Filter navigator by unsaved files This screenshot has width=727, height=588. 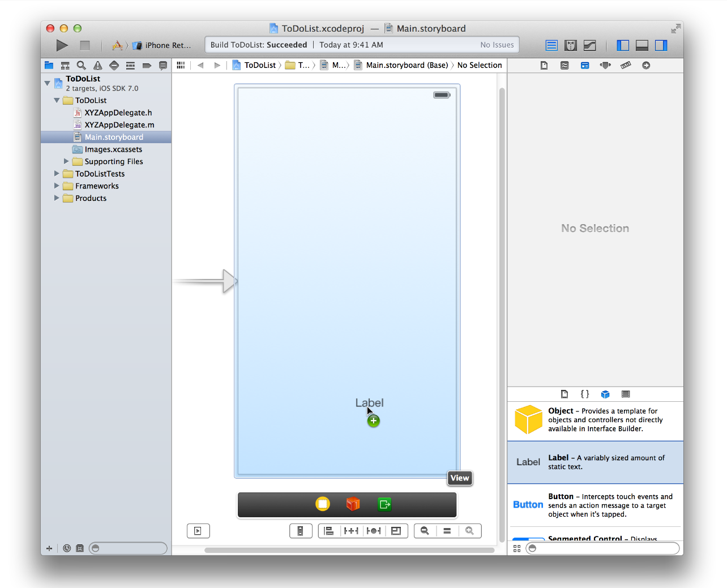[80, 548]
